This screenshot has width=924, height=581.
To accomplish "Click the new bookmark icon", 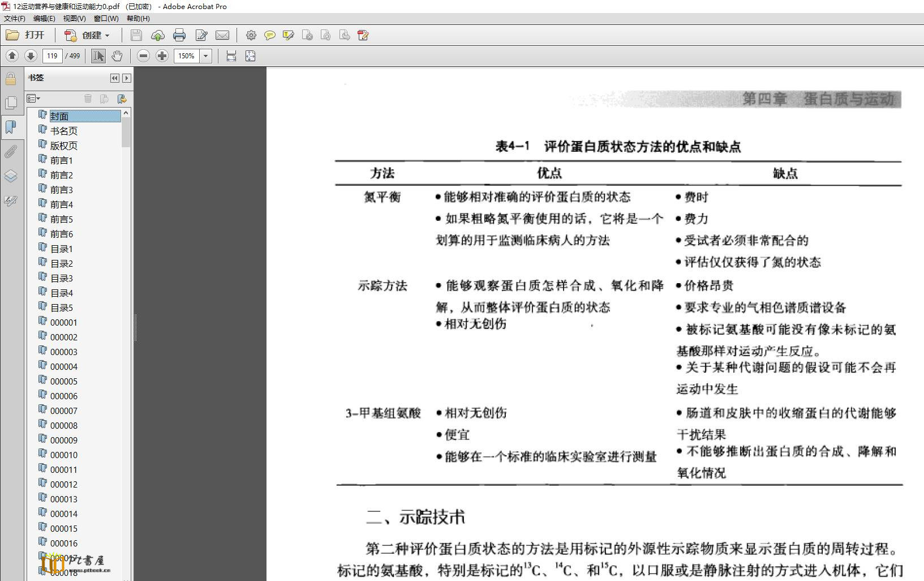I will (104, 99).
